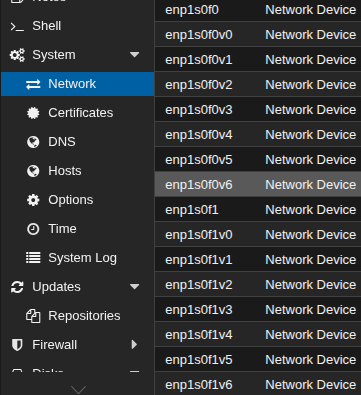The image size is (361, 395).
Task: Click Network Device type for enp1s0f0
Action: 311,10
